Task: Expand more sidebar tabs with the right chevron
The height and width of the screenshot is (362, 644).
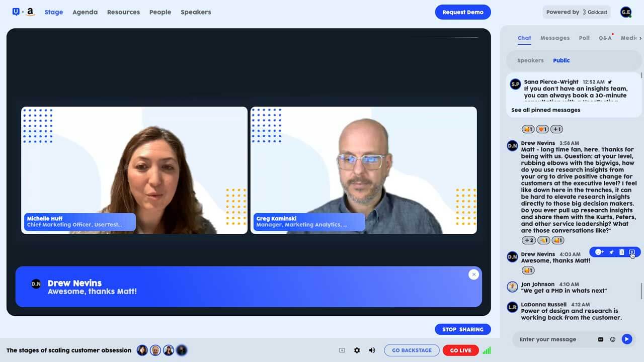Action: [640, 38]
